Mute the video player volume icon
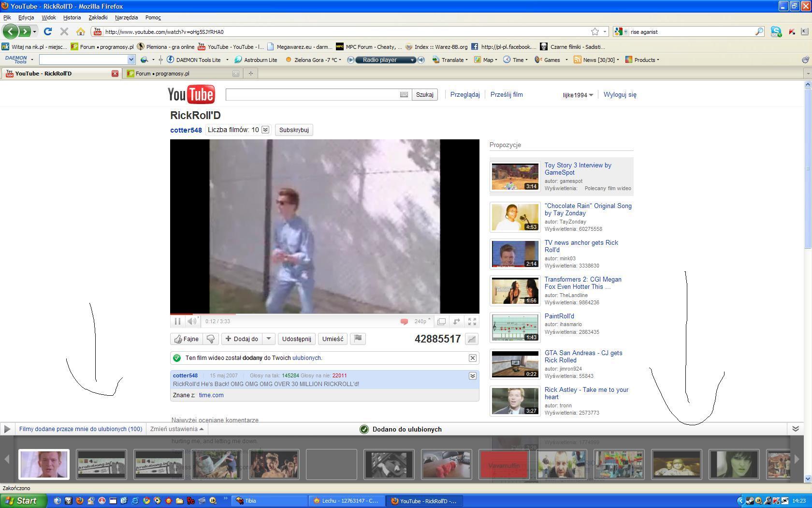The height and width of the screenshot is (508, 812). tap(192, 321)
